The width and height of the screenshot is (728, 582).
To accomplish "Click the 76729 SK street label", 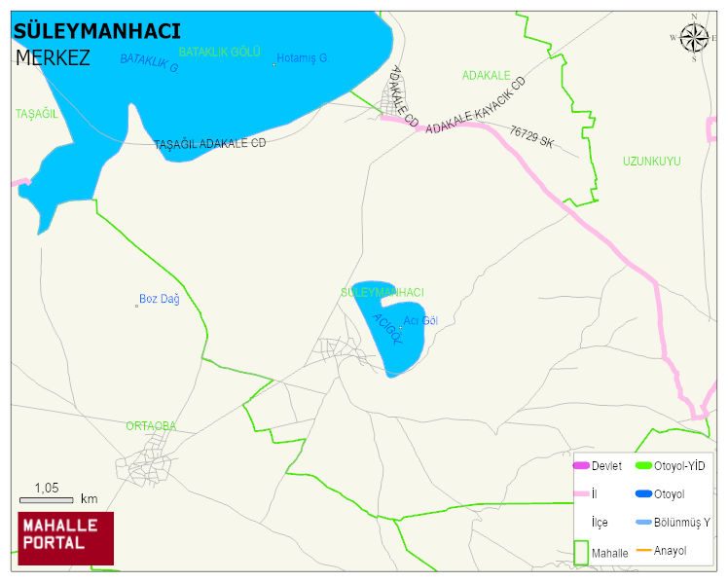I will (x=531, y=137).
